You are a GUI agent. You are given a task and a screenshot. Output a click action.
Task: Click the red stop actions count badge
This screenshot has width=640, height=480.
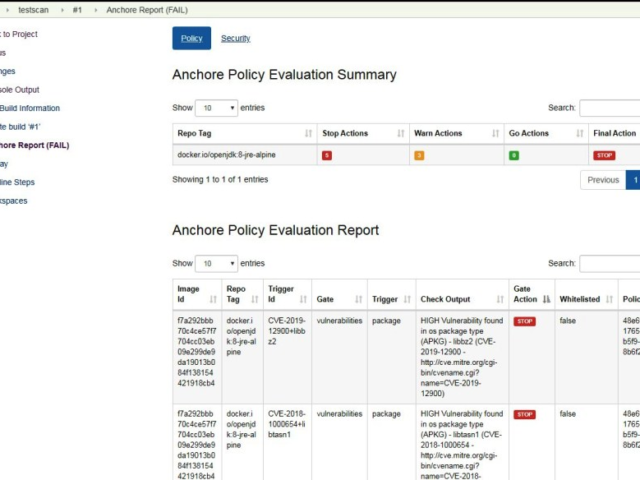[x=327, y=156]
